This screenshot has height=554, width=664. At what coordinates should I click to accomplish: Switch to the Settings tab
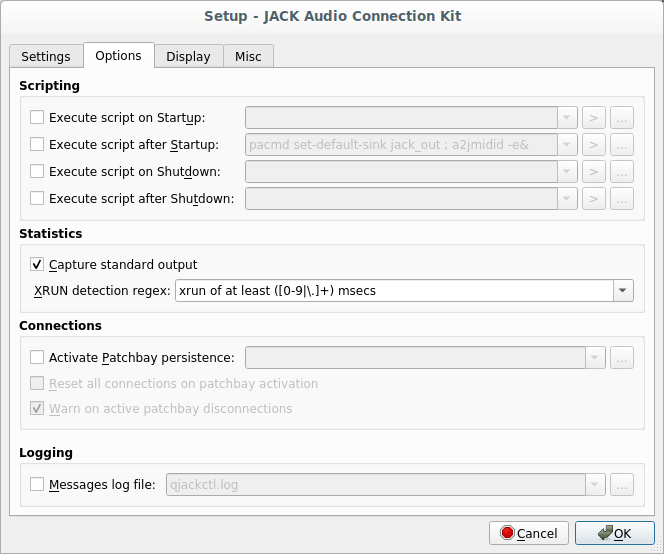(46, 57)
